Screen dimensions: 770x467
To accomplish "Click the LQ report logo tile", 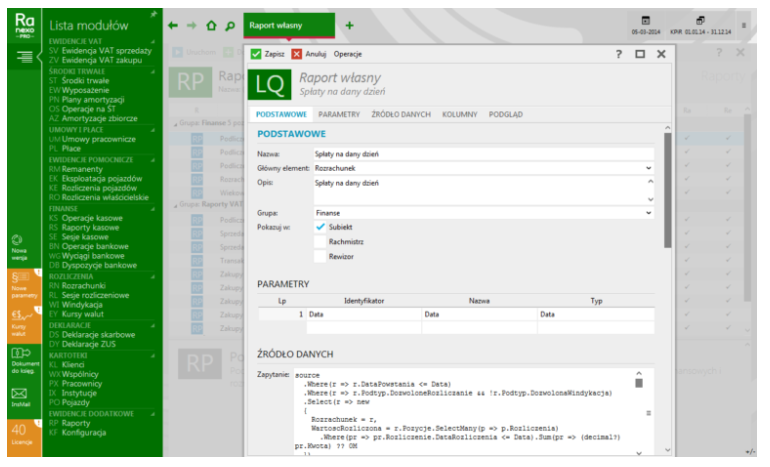I will coord(270,84).
